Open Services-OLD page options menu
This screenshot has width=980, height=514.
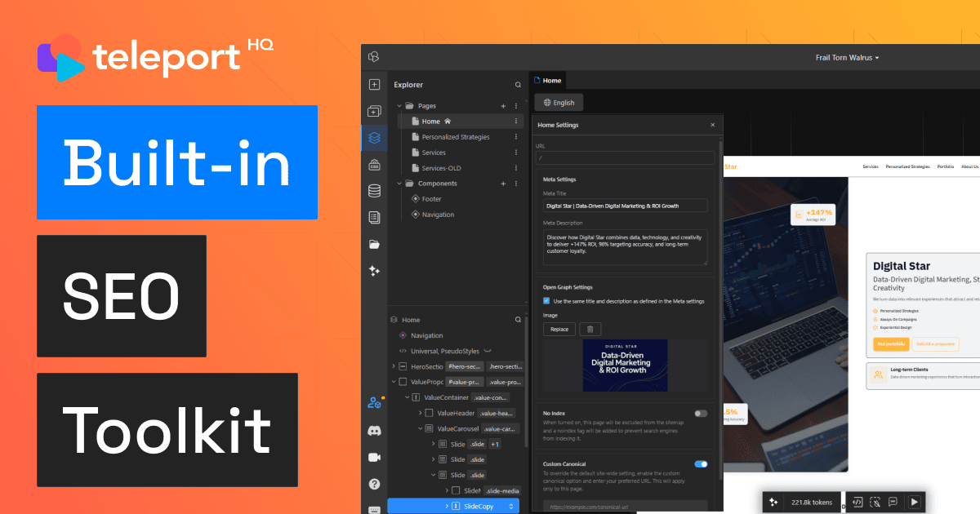tap(516, 168)
